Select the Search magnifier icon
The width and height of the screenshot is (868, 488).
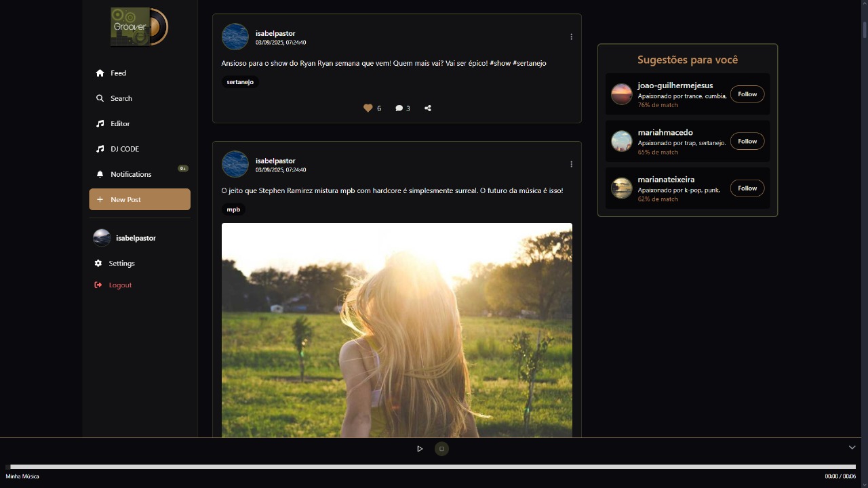(x=98, y=98)
